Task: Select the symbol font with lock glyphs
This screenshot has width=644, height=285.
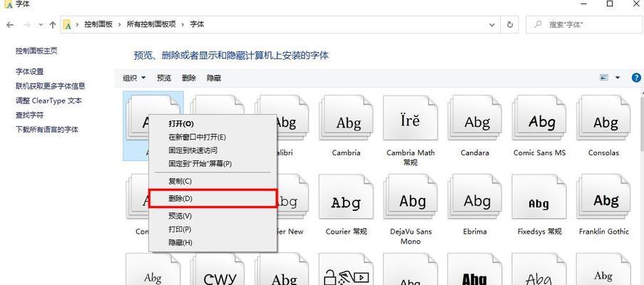Action: [x=346, y=269]
